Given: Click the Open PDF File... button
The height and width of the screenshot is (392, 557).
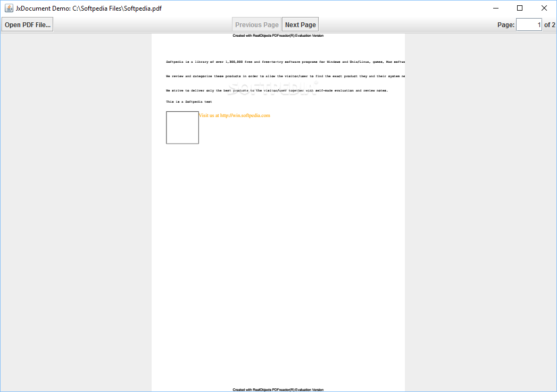Looking at the screenshot, I should pos(27,24).
